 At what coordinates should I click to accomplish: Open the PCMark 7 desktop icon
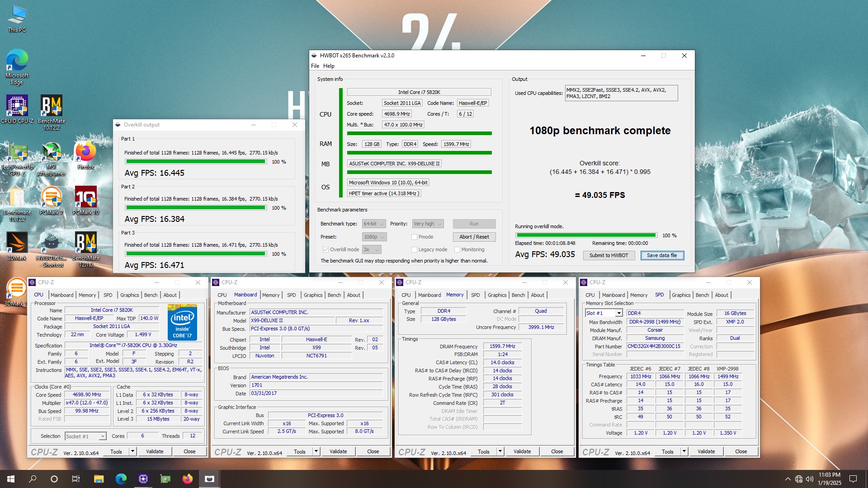(52, 201)
